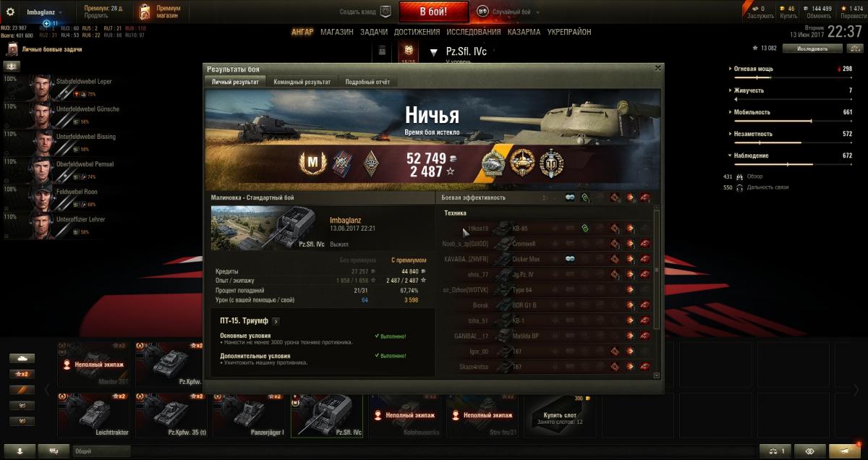Toggle the x2 bonus carousel filter

point(22,374)
